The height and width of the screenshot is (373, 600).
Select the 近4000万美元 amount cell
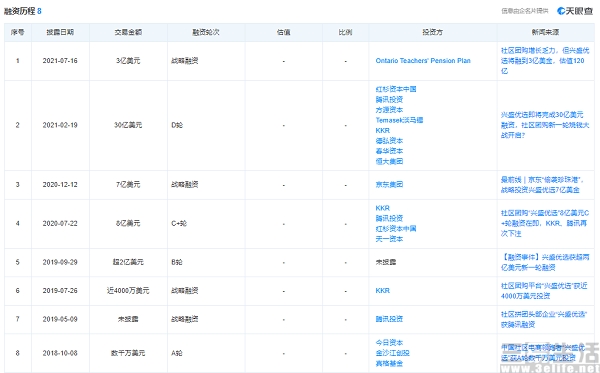click(x=128, y=290)
